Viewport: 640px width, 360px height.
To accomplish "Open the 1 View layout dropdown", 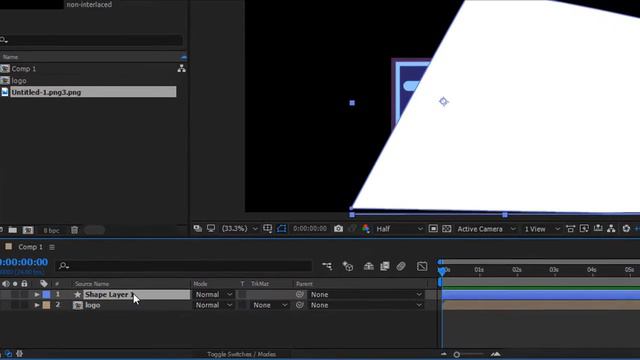I will [542, 229].
